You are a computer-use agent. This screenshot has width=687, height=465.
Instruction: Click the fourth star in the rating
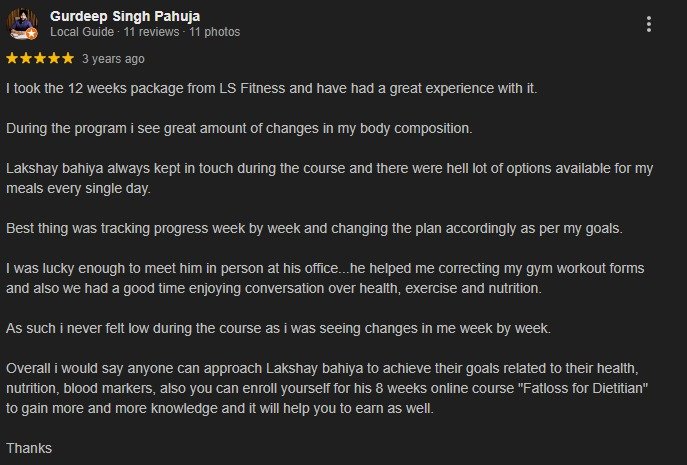click(54, 58)
